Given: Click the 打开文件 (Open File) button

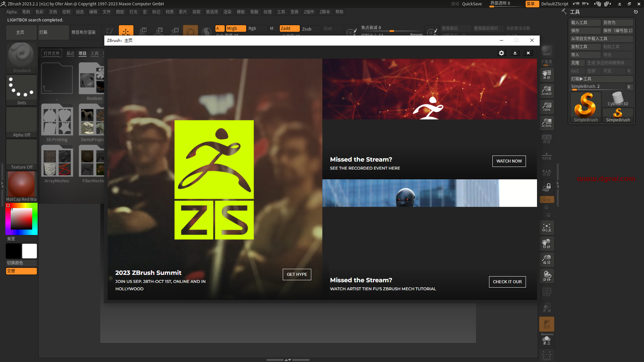Looking at the screenshot, I should [x=52, y=53].
